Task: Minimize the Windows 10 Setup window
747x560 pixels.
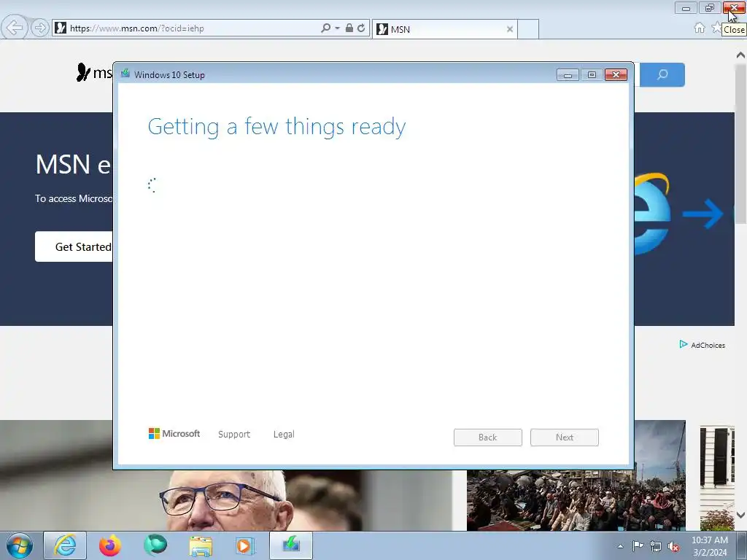Action: click(x=568, y=75)
